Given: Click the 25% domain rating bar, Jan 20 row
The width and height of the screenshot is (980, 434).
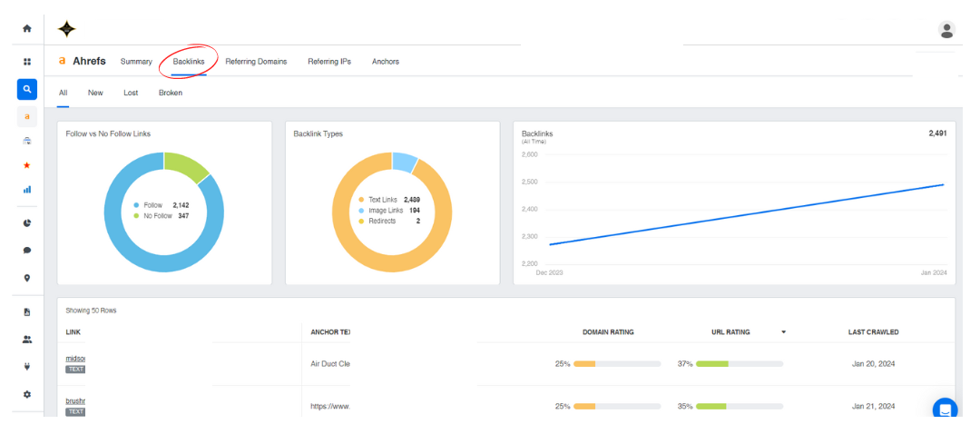Looking at the screenshot, I should coord(617,363).
